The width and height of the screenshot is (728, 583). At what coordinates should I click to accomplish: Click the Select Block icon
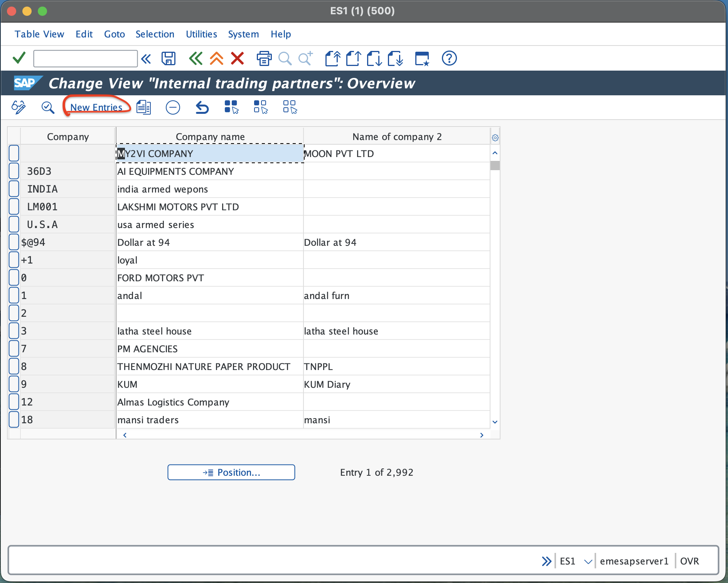pos(261,107)
